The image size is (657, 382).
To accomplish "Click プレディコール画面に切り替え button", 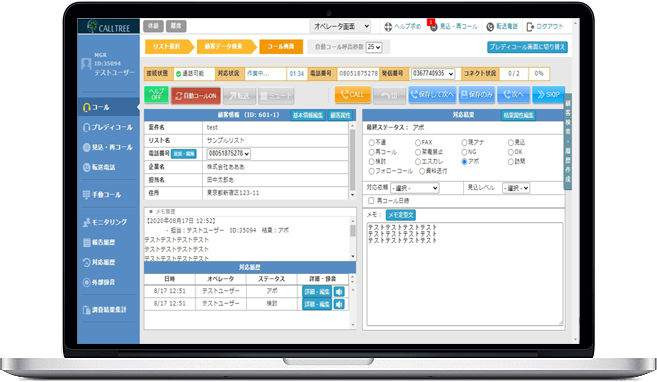I will tap(527, 47).
